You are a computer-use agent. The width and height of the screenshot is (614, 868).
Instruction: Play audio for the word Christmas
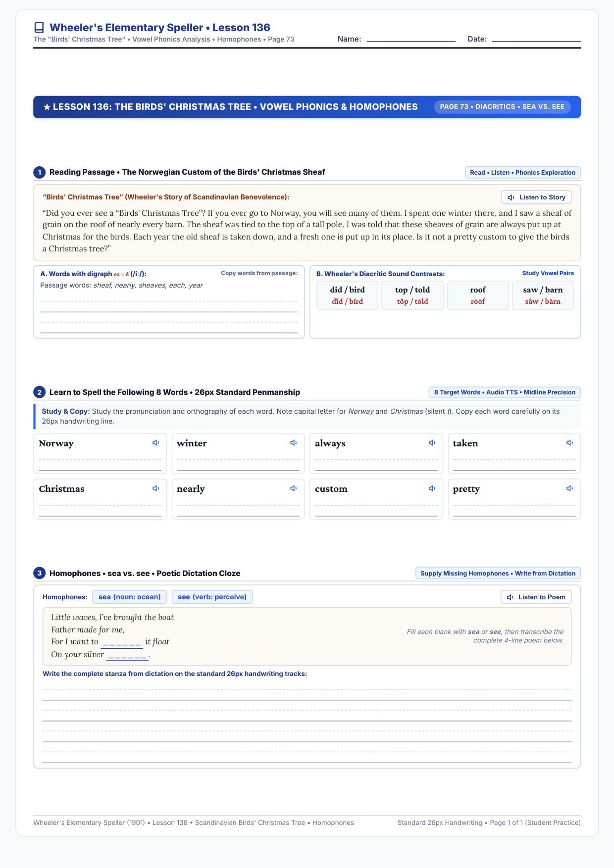[155, 488]
